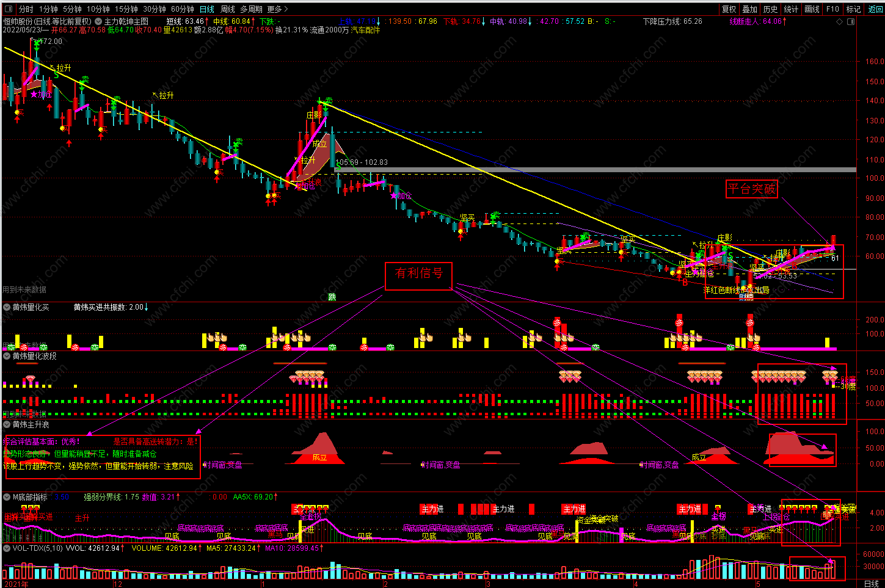Click 返回 to go back

(875, 9)
